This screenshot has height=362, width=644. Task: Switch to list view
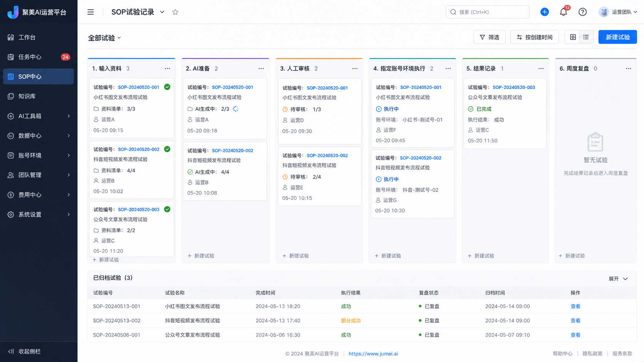coord(586,37)
